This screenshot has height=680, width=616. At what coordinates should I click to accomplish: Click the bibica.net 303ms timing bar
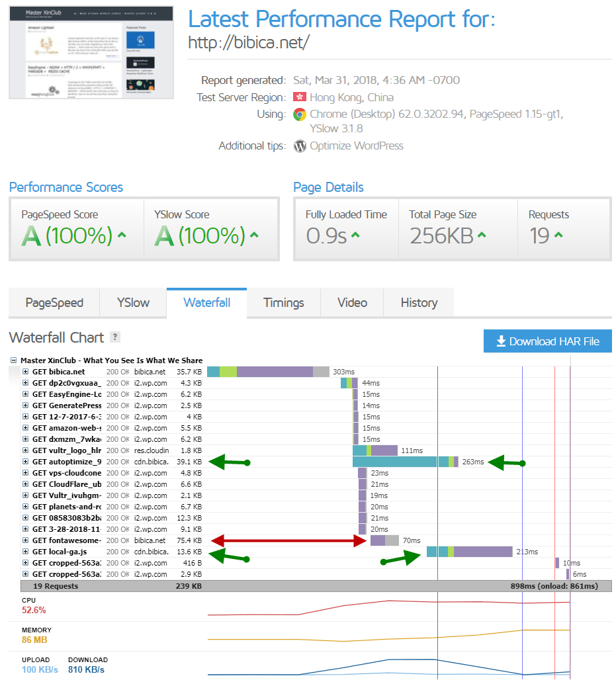pos(268,372)
